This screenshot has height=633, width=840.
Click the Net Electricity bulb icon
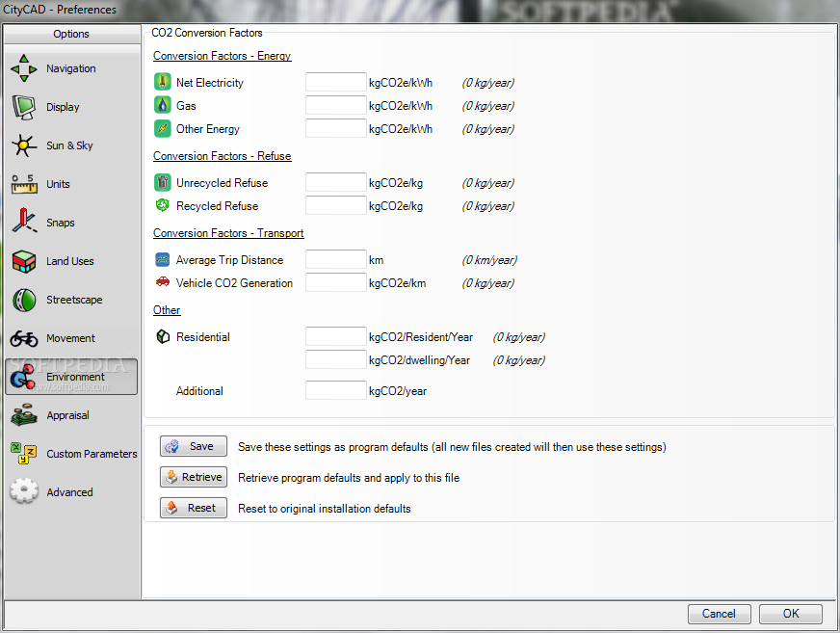(163, 82)
